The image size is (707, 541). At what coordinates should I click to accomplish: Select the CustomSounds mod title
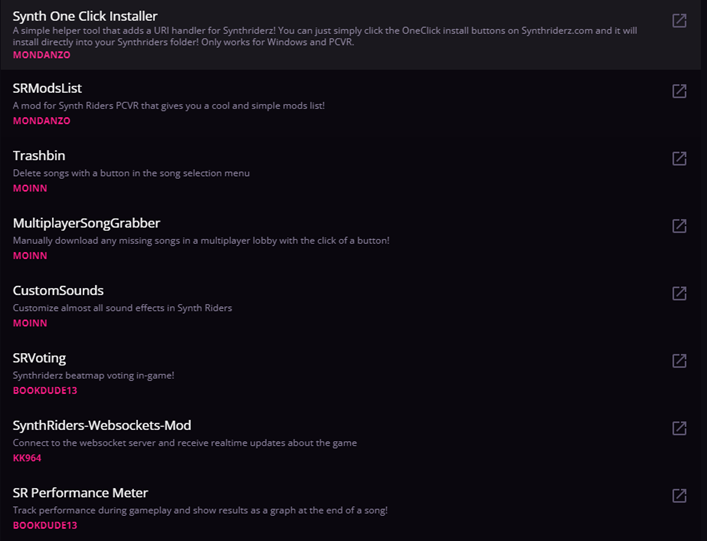pos(58,291)
